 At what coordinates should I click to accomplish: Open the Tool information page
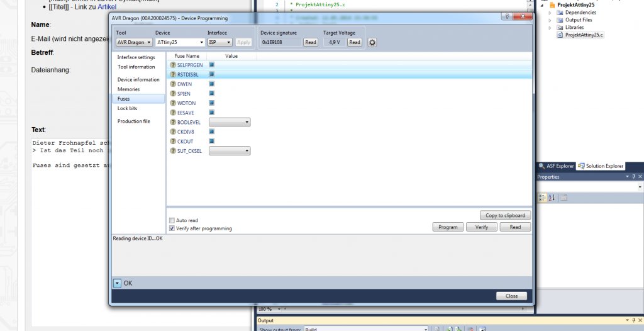(136, 67)
